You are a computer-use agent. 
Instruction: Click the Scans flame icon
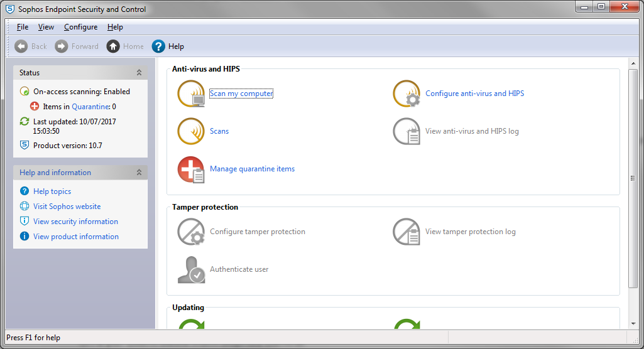pyautogui.click(x=191, y=131)
